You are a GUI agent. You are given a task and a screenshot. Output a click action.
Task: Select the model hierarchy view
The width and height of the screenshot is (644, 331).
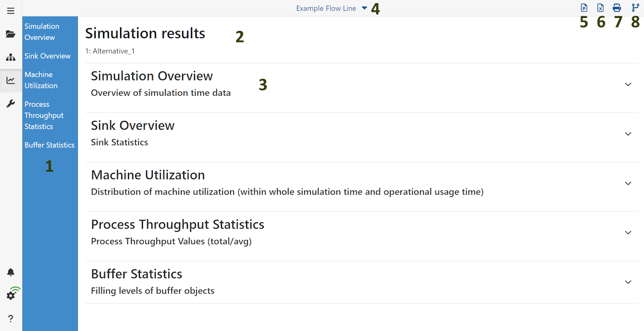coord(10,57)
